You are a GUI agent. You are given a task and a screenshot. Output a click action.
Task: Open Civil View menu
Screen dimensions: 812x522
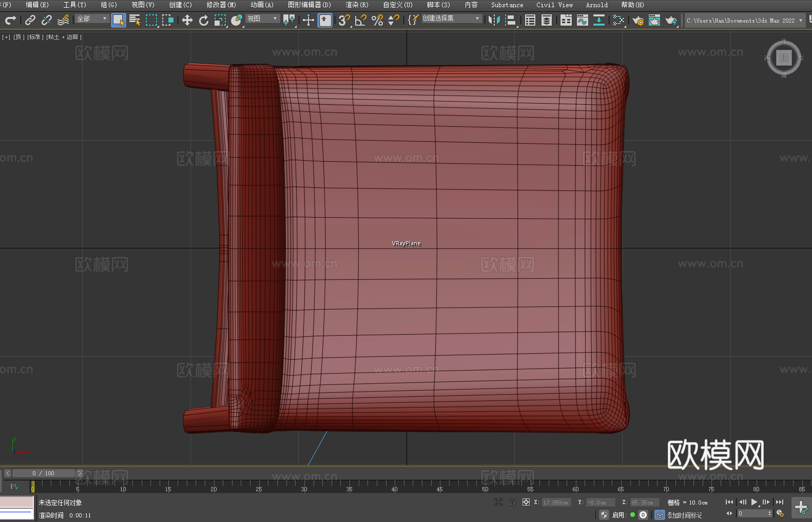coord(554,5)
